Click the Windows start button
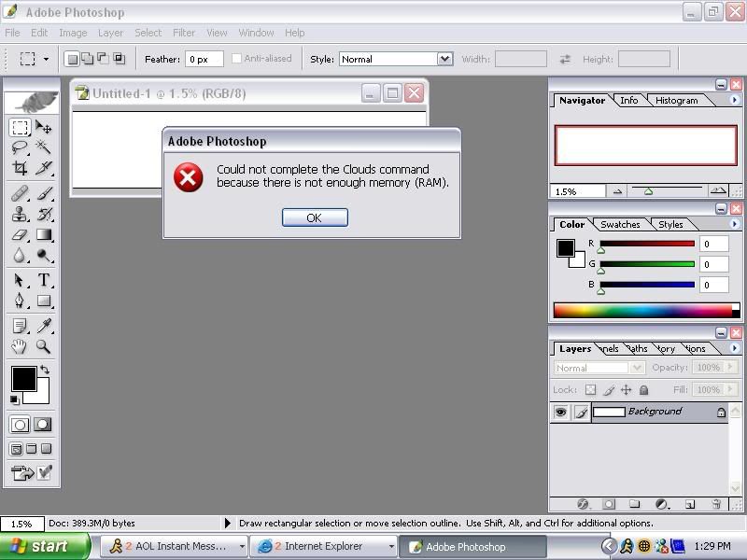The height and width of the screenshot is (560, 747). [x=44, y=546]
